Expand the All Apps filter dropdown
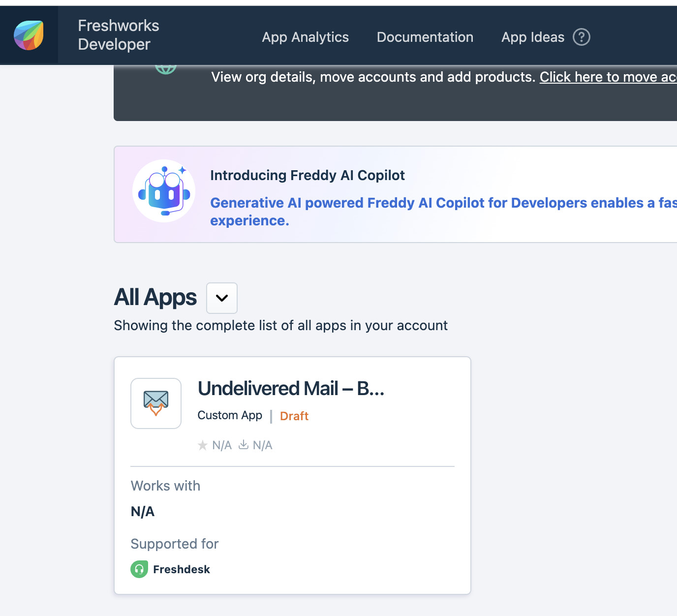Screen dimensions: 677x616 coord(222,298)
